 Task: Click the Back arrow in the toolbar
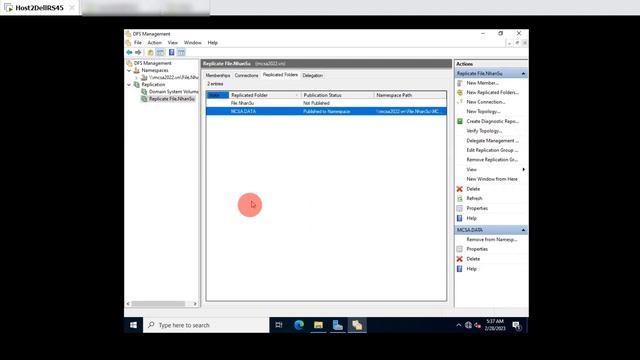point(129,53)
